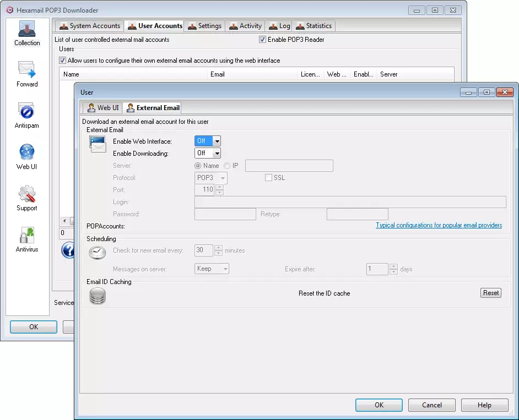Open typical configurations for email providers link
Viewport: 519px width, 420px height.
(439, 225)
